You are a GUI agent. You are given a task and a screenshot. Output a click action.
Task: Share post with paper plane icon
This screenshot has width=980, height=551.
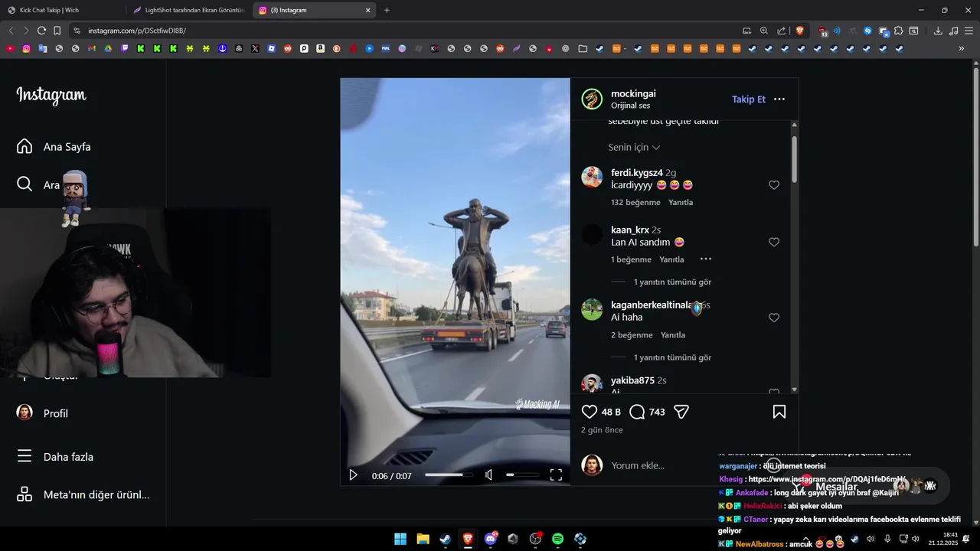point(681,412)
